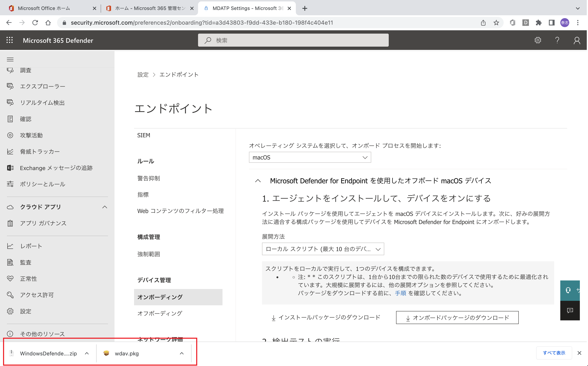Collapse the オフボード macOS デバイス section

coord(258,181)
